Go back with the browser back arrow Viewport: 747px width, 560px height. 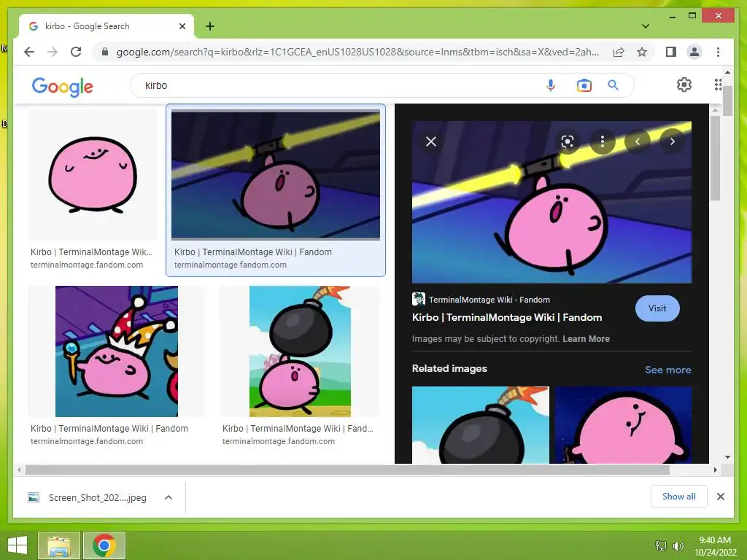click(29, 52)
